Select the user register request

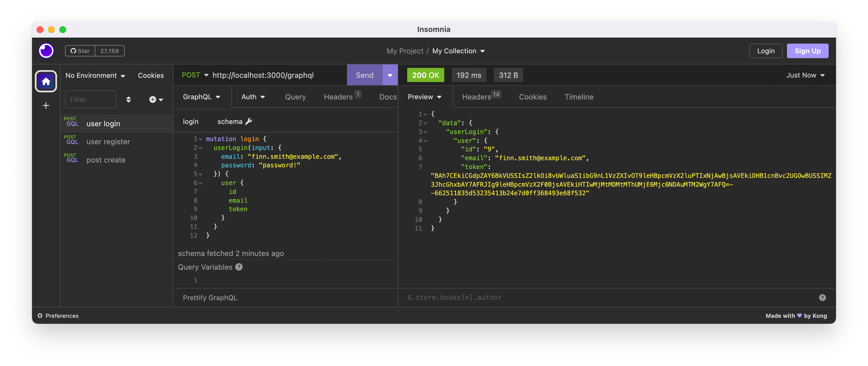(x=117, y=142)
